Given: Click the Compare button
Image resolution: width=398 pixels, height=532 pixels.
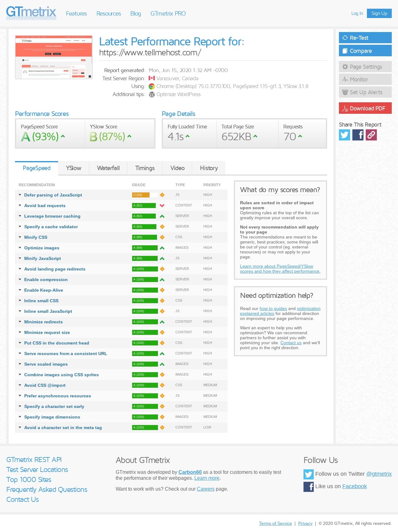Looking at the screenshot, I should pyautogui.click(x=365, y=51).
